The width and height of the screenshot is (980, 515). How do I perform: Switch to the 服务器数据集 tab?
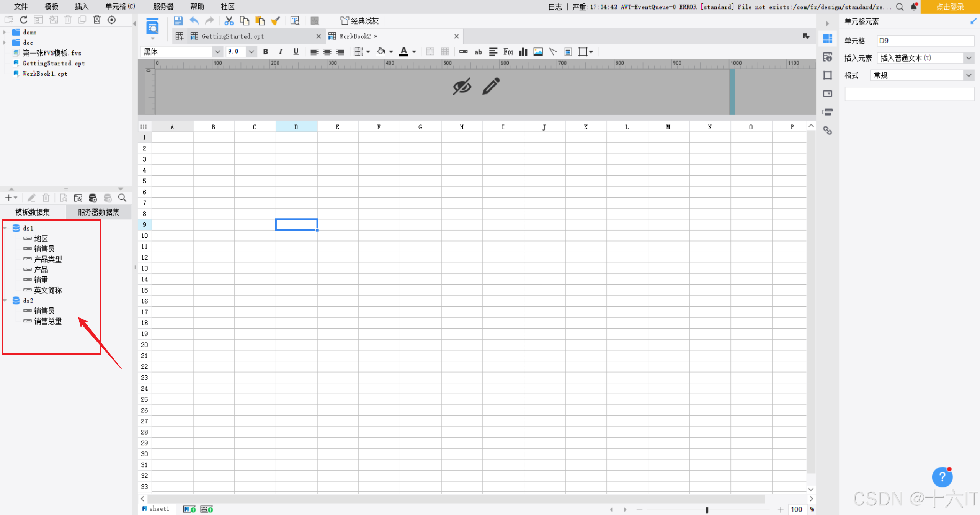point(98,212)
